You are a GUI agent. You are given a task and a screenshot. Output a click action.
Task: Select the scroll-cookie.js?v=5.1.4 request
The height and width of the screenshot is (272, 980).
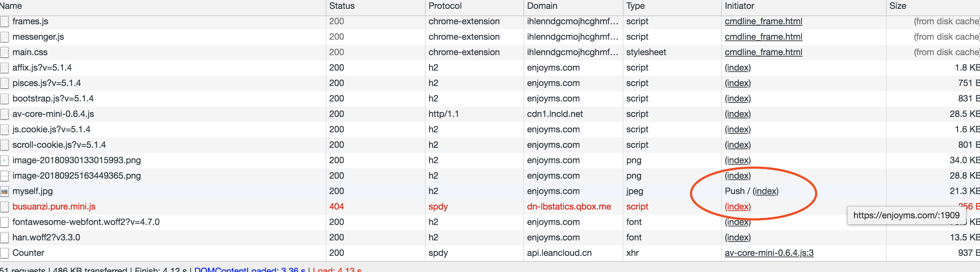[x=59, y=145]
